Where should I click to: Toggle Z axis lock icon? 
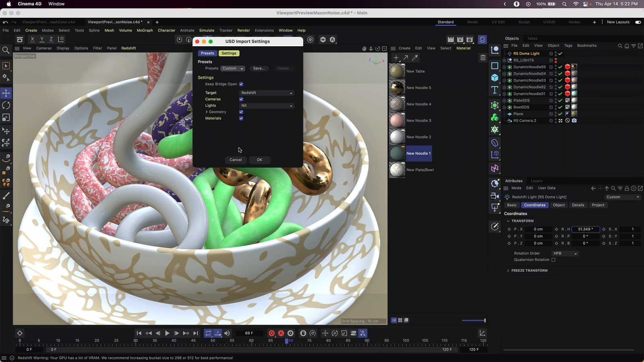(51, 39)
